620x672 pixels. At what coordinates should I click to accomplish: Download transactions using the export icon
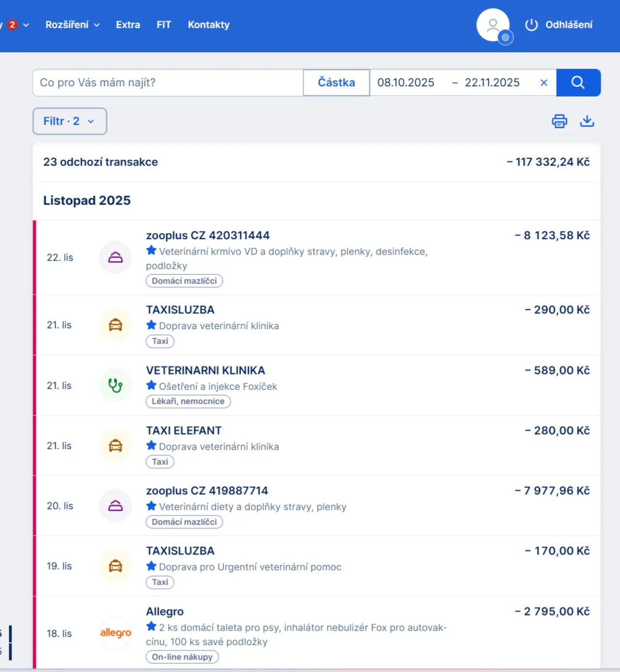click(x=587, y=121)
